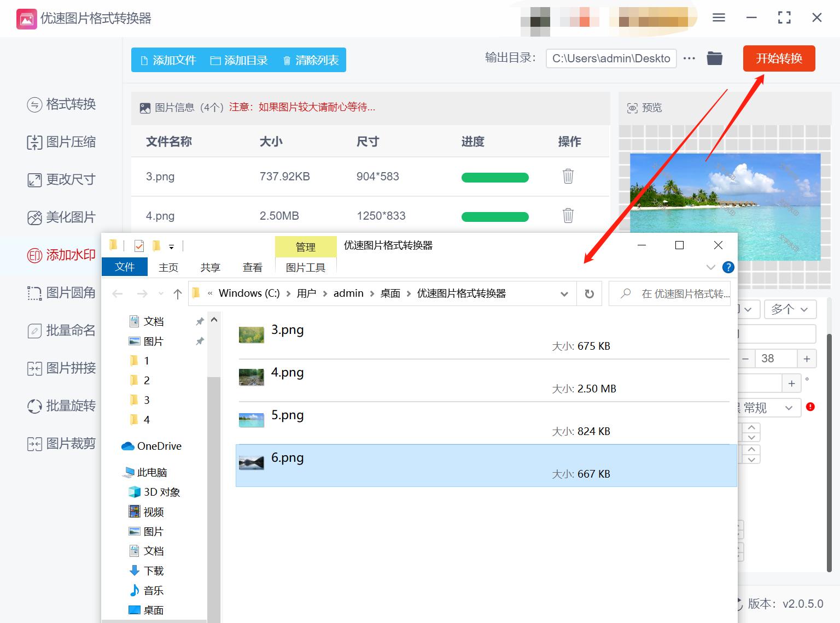Open the 图片压缩 sidebar tool
Screen dimensions: 840x623
(x=61, y=142)
